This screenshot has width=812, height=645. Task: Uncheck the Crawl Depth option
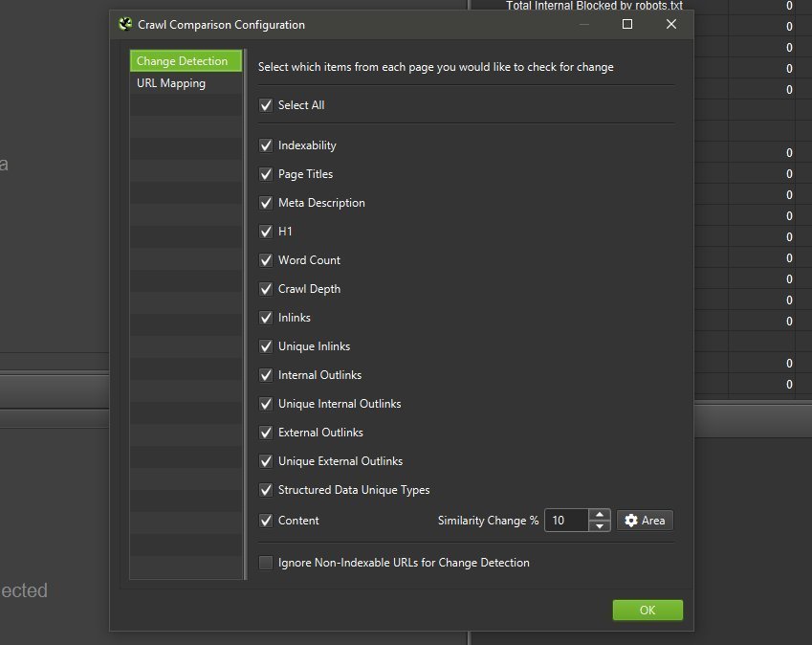[x=265, y=288]
